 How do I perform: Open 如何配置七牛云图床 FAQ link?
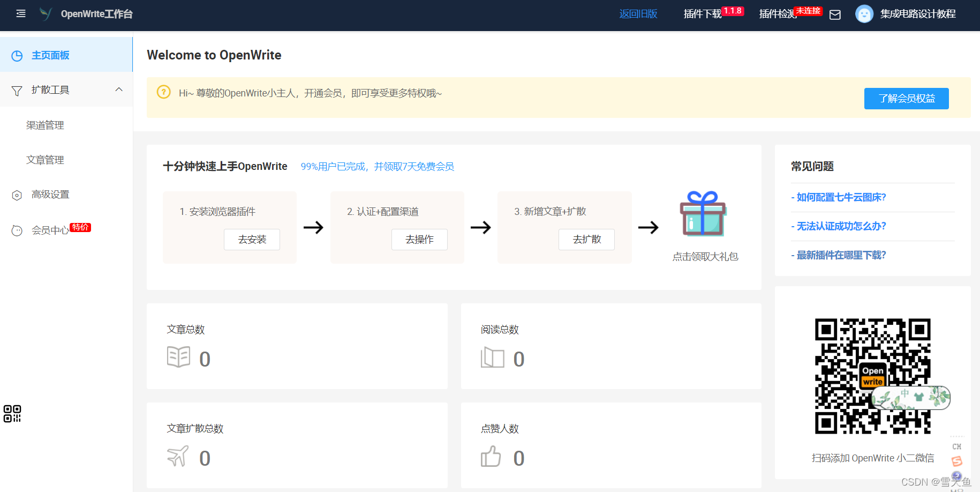click(x=839, y=197)
